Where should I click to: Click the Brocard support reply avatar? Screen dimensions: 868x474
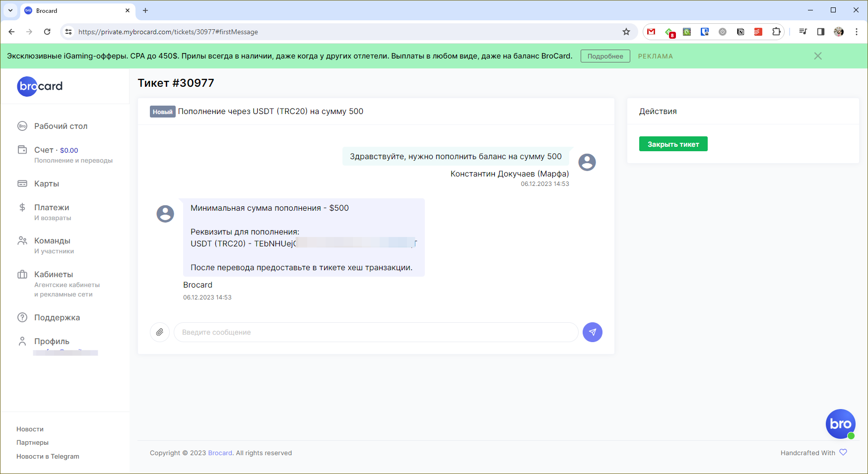click(x=165, y=214)
